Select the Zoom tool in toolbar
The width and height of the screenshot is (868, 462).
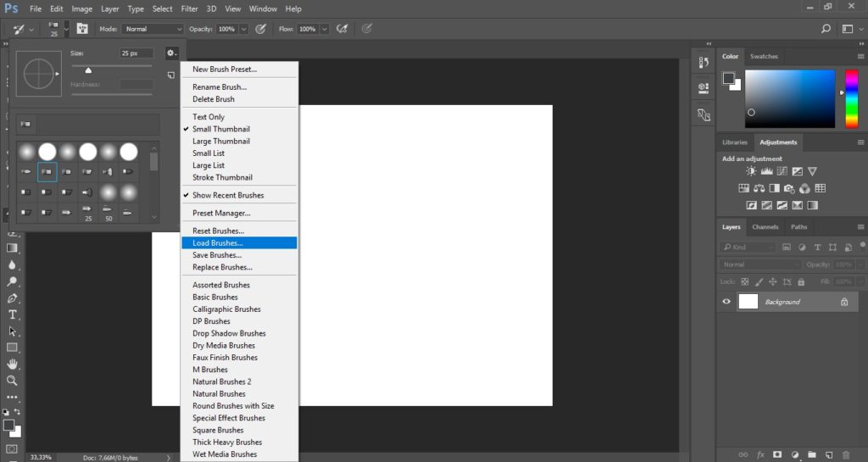pyautogui.click(x=12, y=381)
